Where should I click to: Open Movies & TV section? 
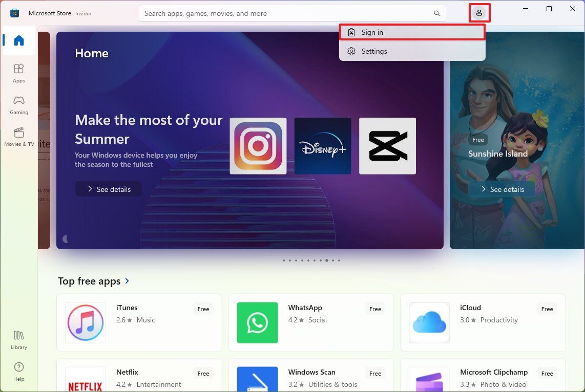click(18, 137)
